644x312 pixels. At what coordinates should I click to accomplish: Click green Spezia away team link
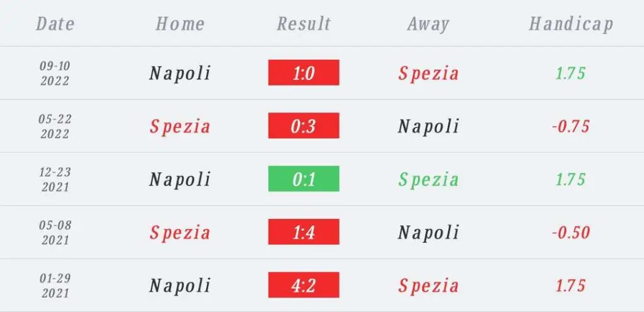click(428, 179)
